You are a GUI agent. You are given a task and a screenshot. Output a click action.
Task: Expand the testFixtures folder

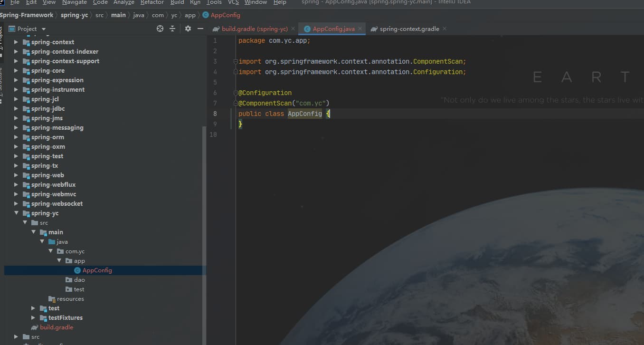coord(33,318)
